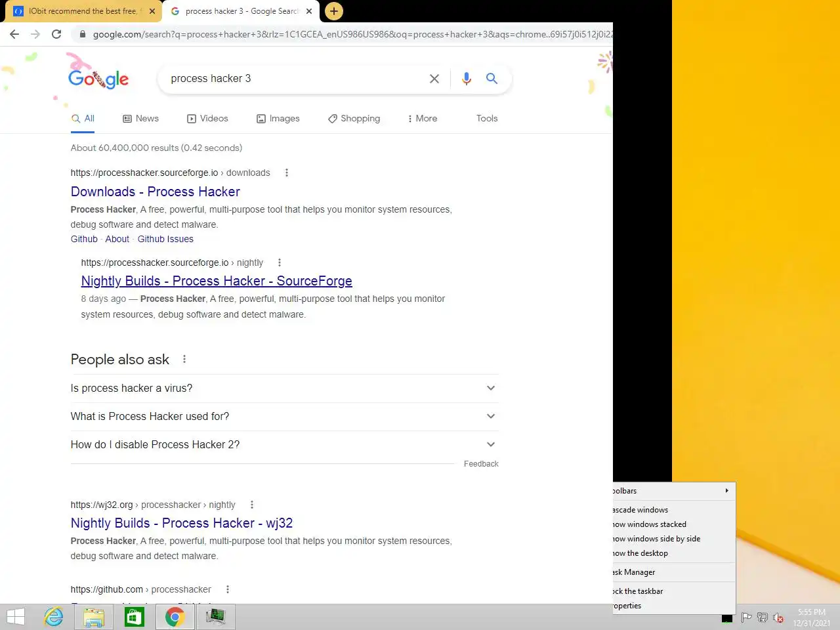840x630 pixels.
Task: Click the Chrome taskbar icon
Action: tap(175, 617)
